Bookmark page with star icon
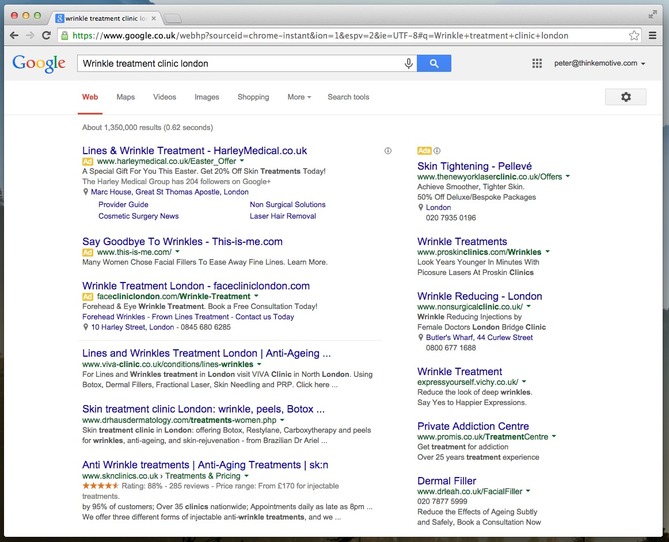 634,35
